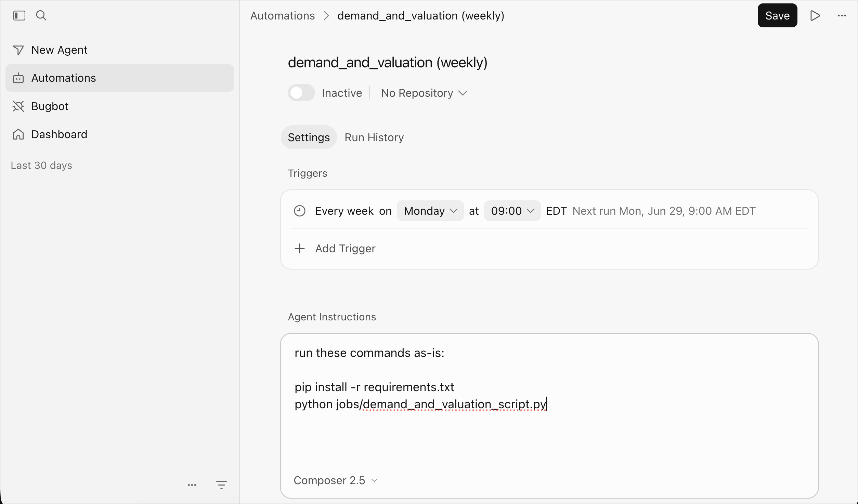Switch to the Run History tab
The image size is (858, 504).
[374, 137]
